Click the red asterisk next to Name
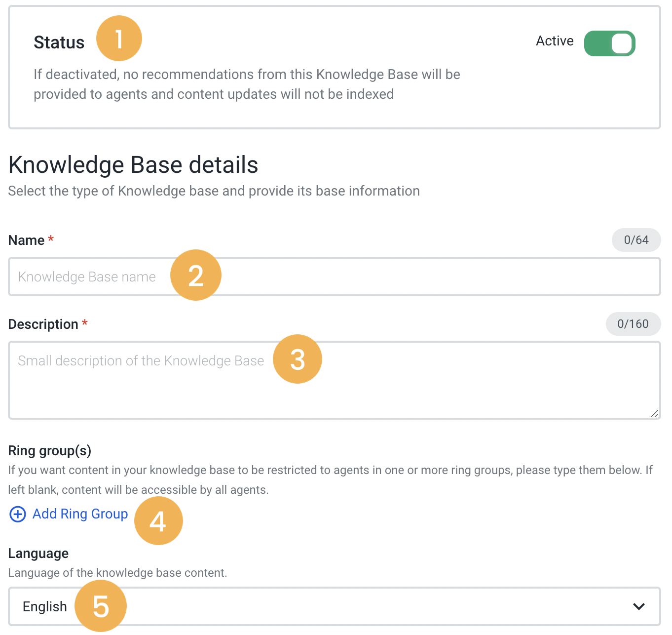The image size is (672, 635). tap(51, 239)
